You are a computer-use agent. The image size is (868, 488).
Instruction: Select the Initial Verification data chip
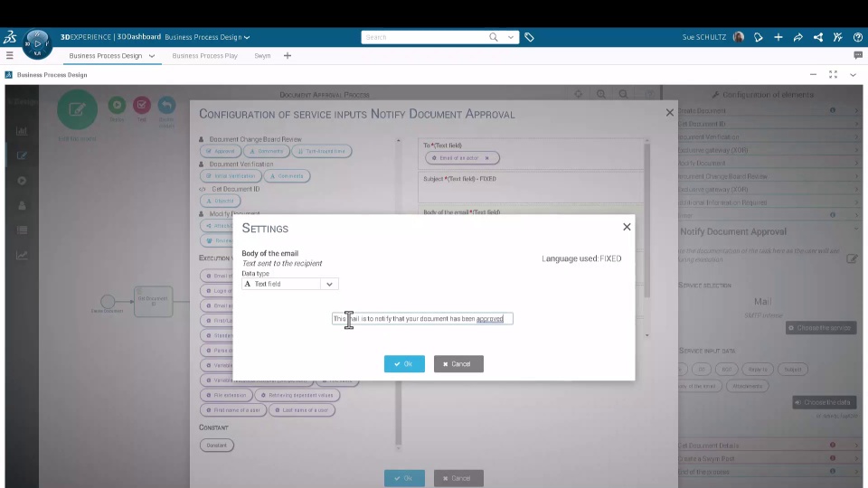[x=231, y=176]
